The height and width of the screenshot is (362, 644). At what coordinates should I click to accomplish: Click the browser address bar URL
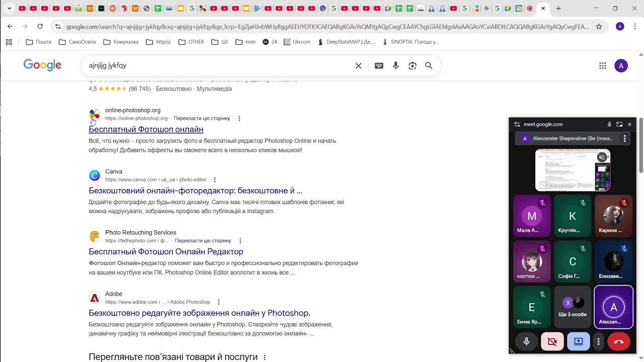pos(327,27)
